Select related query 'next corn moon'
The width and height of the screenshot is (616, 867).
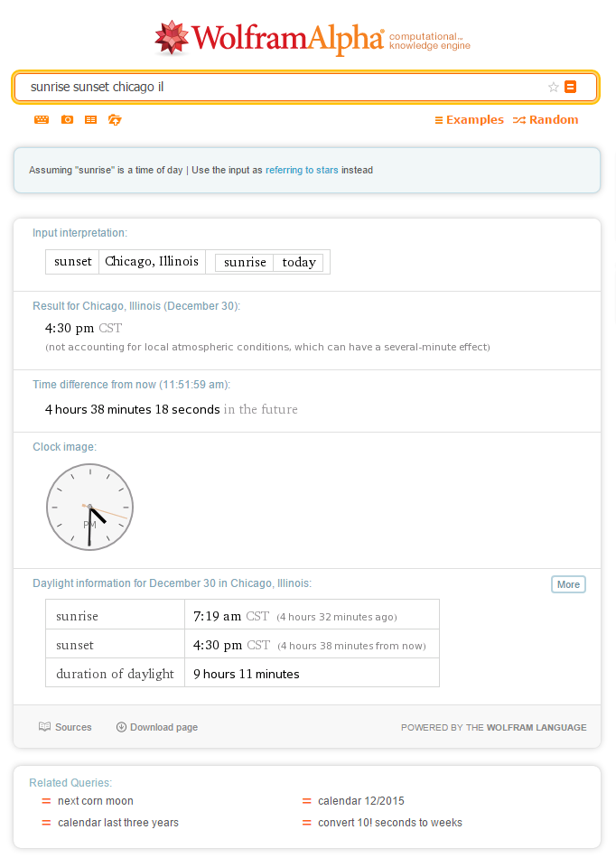95,801
